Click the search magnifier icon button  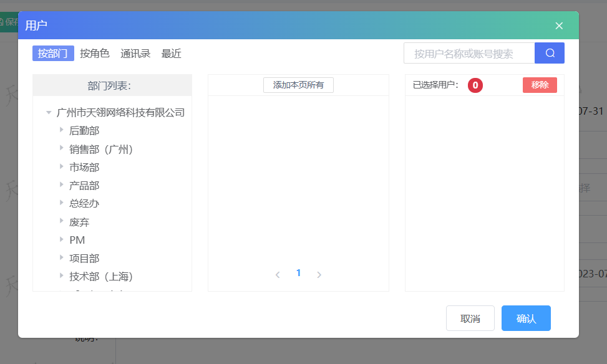coord(550,53)
